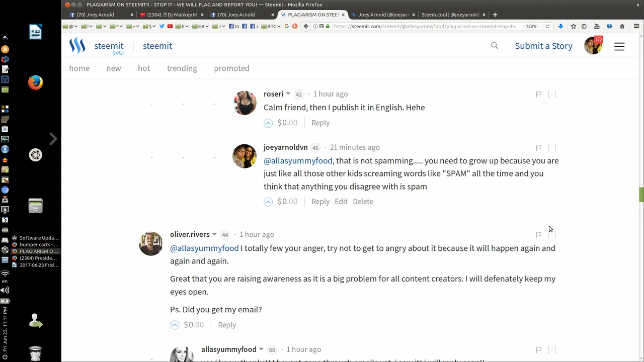This screenshot has height=362, width=644.
Task: Open the user avatar with 172 notifications
Action: pos(593,46)
